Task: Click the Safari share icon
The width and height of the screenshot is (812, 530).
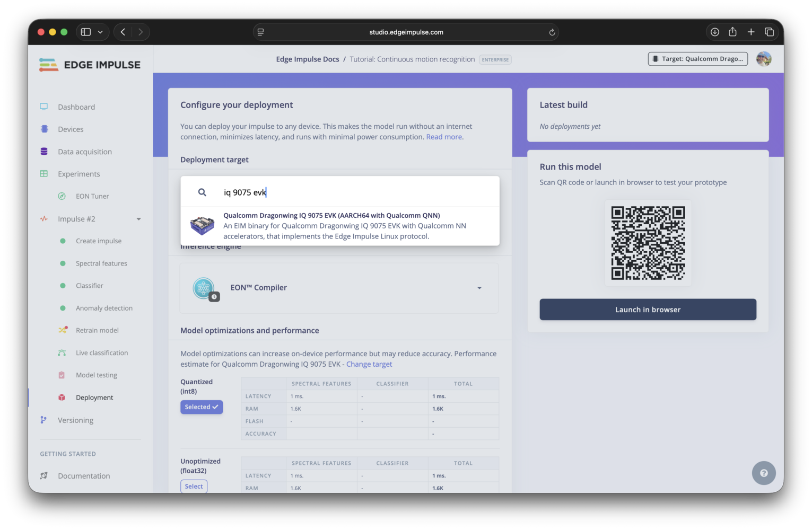Action: tap(732, 32)
